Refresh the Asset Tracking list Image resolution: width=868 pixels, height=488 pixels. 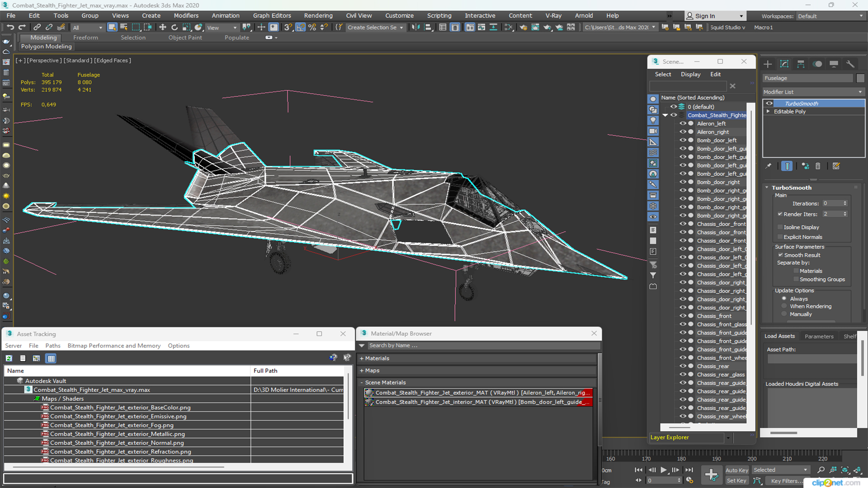coord(9,358)
